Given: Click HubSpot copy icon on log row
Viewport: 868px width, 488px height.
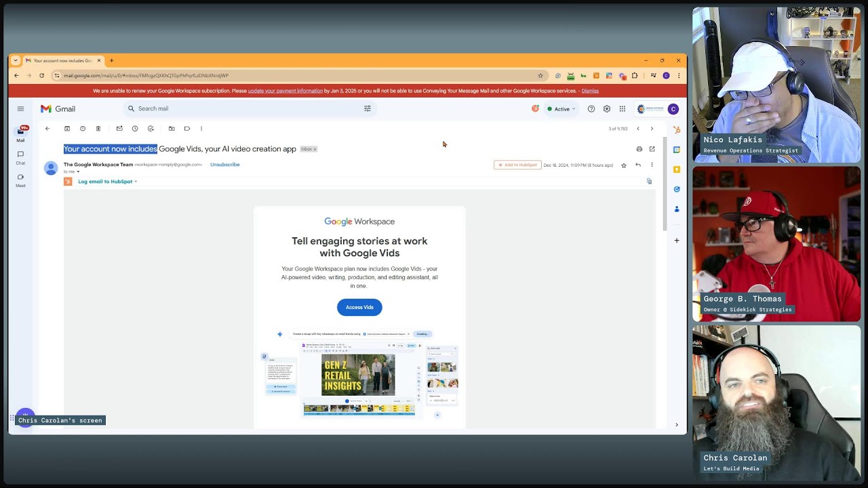Looking at the screenshot, I should (x=649, y=182).
